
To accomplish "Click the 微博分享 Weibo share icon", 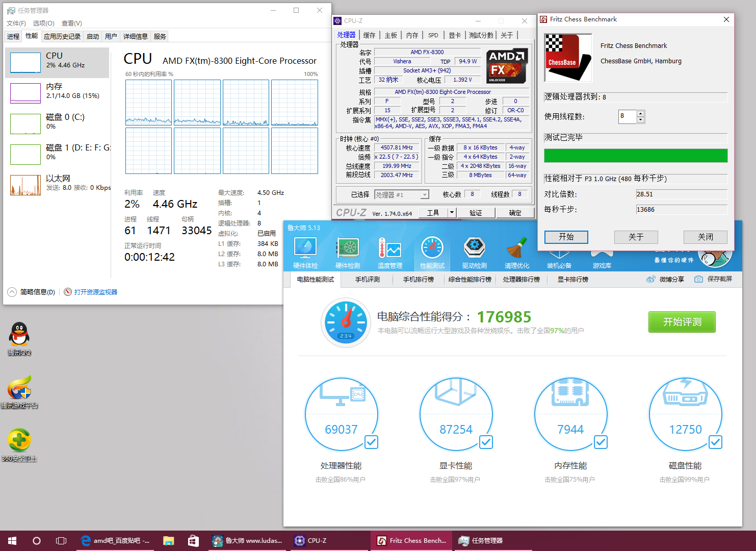I will point(650,279).
